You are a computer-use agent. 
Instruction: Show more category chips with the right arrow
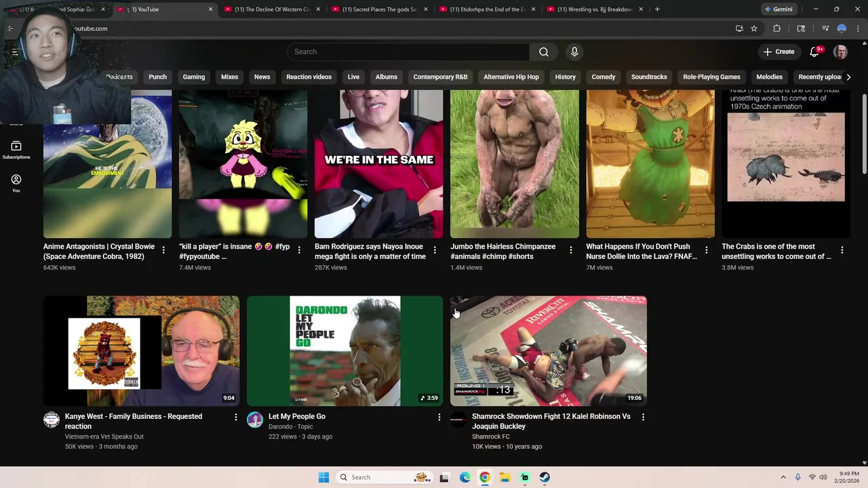(x=848, y=77)
